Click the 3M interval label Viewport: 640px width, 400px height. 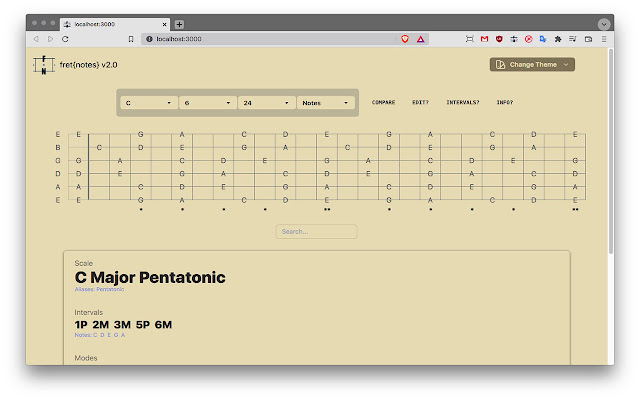coord(122,325)
